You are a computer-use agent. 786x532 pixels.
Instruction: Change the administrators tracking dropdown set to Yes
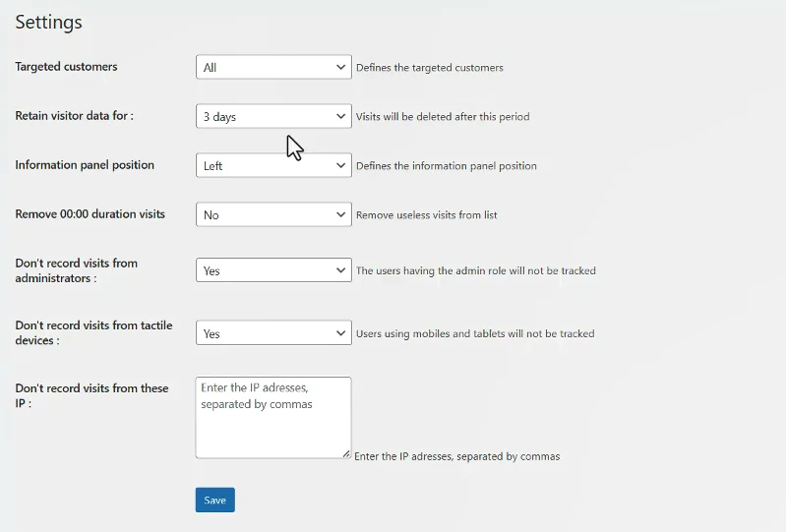pos(273,270)
